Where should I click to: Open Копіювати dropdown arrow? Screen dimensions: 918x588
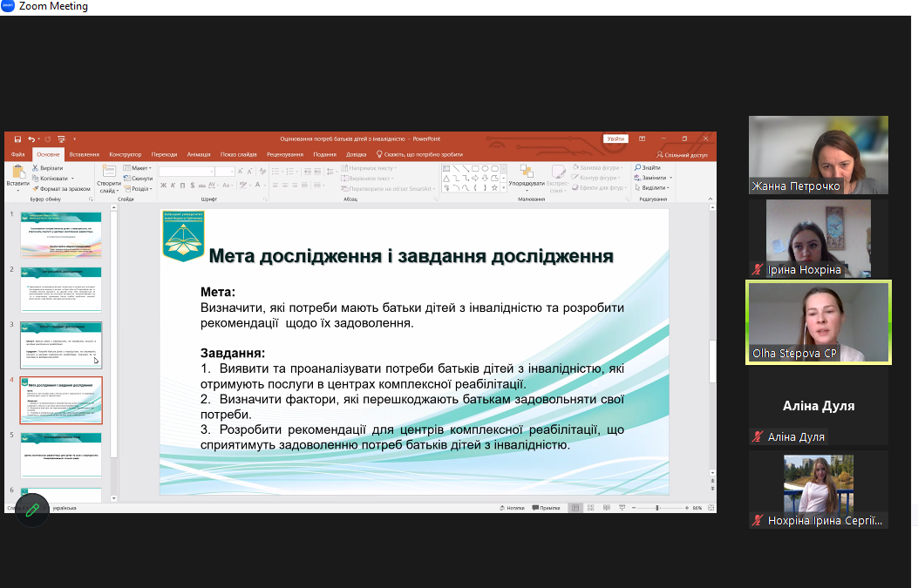click(x=72, y=179)
